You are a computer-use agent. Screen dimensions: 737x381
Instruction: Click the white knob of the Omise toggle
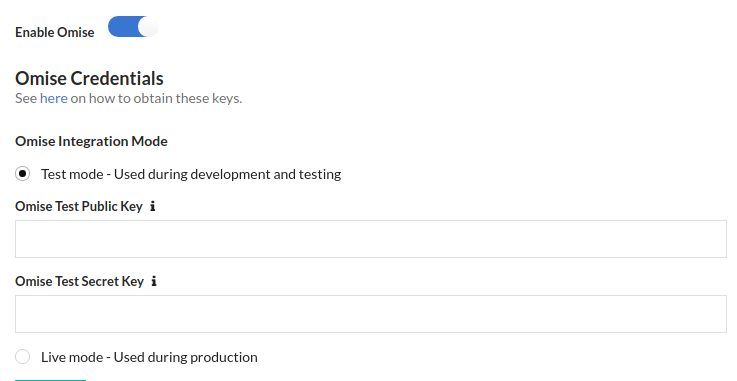point(148,27)
